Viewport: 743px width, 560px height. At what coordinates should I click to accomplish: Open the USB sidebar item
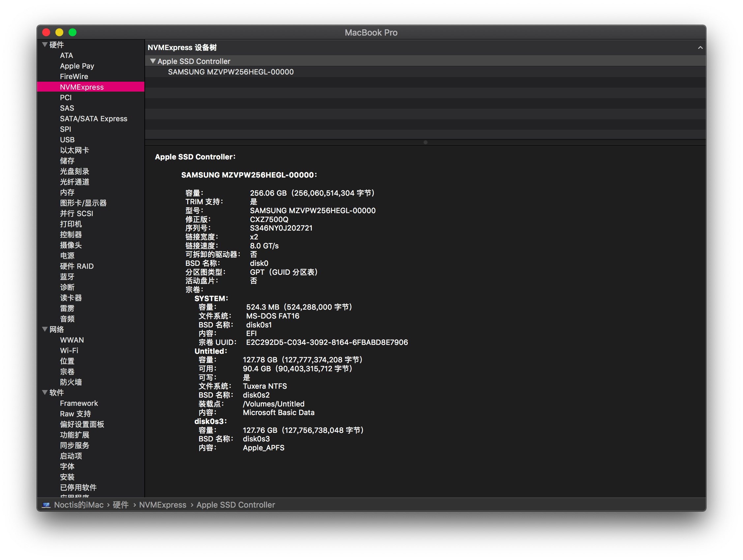coord(67,140)
